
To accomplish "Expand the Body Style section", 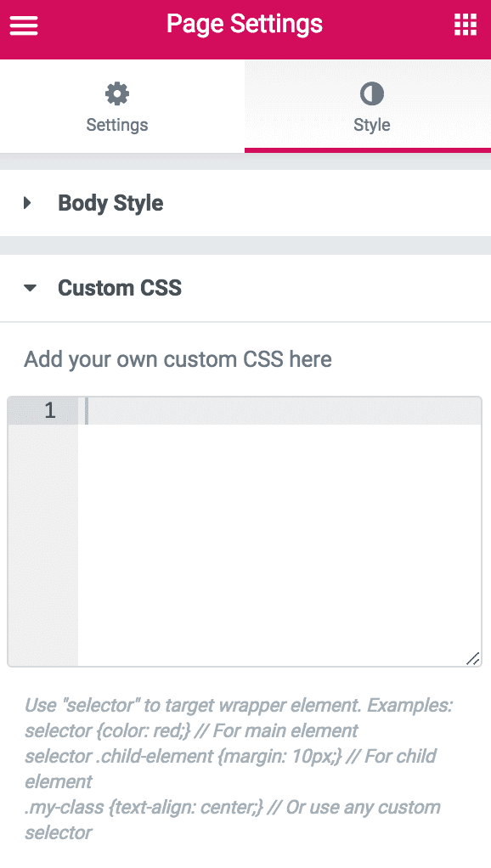I will click(109, 203).
